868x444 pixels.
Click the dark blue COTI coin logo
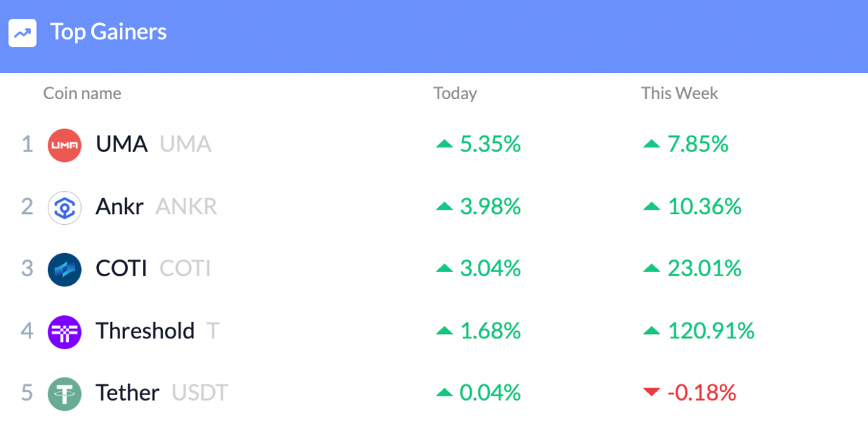(64, 270)
